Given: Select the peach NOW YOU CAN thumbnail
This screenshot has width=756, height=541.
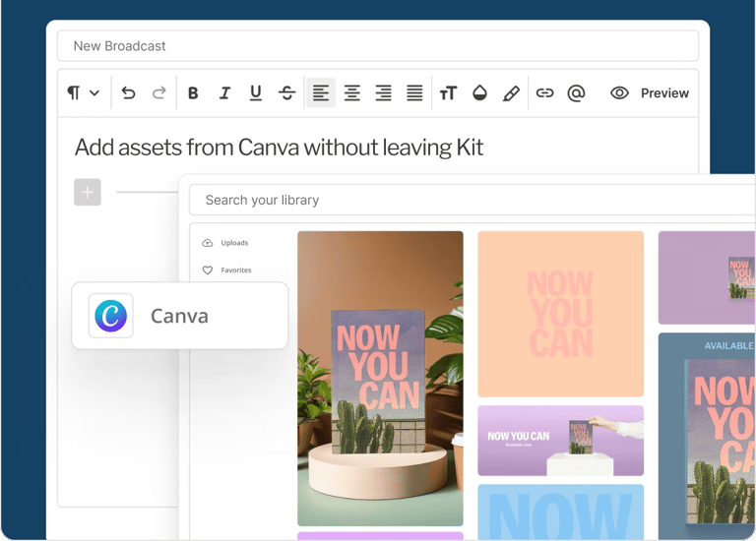Looking at the screenshot, I should 561,314.
